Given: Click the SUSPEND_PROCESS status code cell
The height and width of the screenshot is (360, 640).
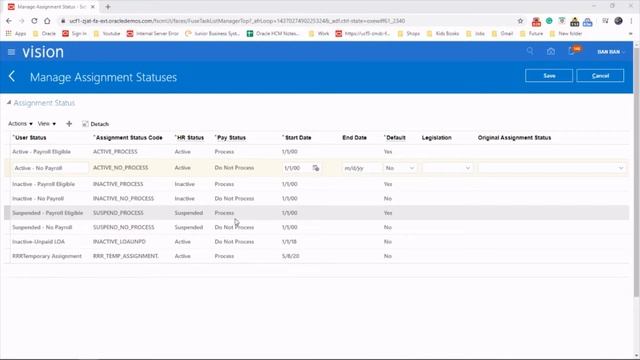Looking at the screenshot, I should 118,213.
